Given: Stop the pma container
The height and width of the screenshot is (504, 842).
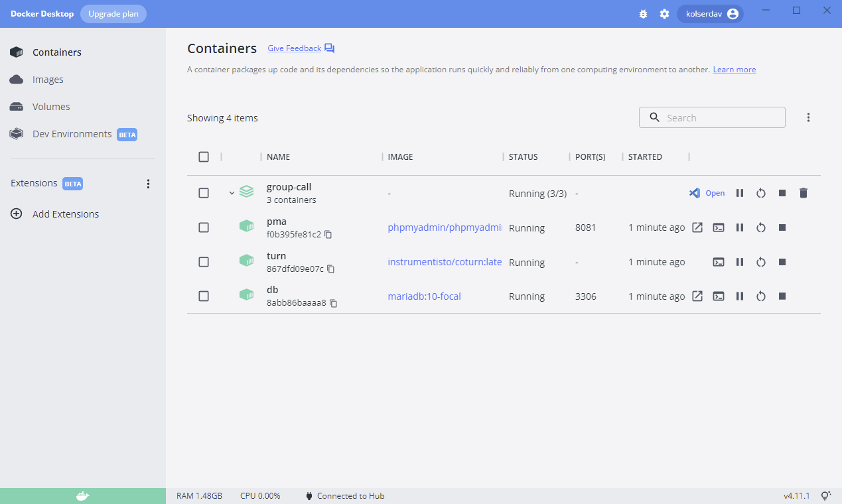Looking at the screenshot, I should point(782,227).
